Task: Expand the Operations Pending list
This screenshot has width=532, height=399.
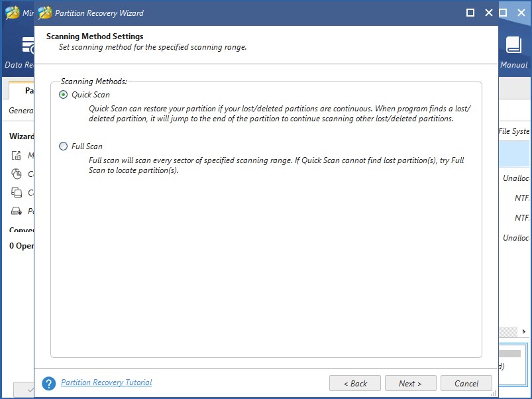Action: 19,245
